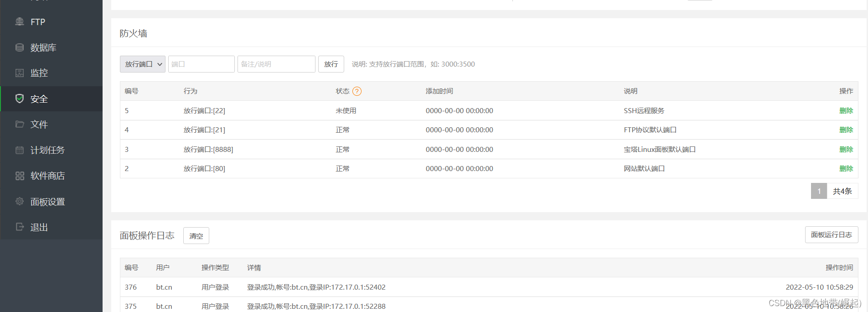Viewport: 868px width, 312px height.
Task: Click the timestamp 2022-05-10 10:58:29
Action: [x=819, y=287]
